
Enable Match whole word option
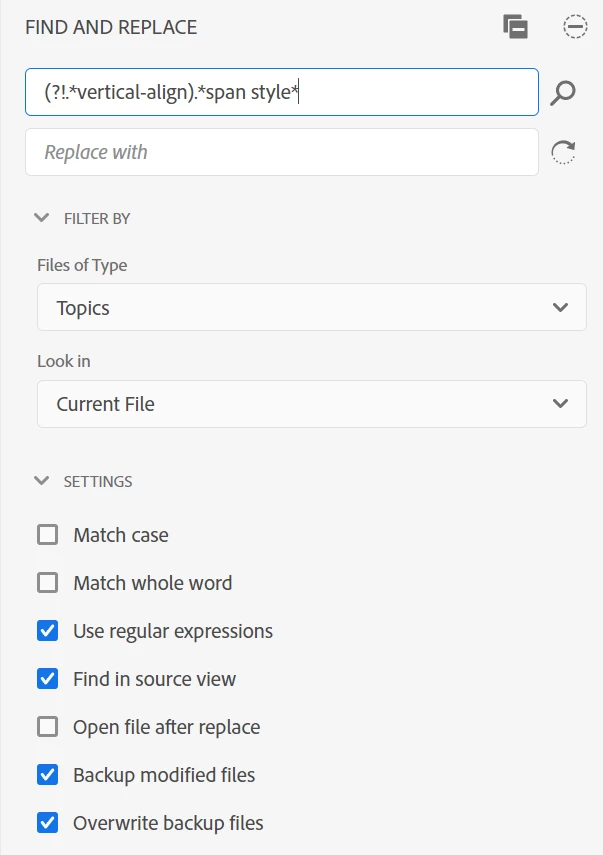(47, 583)
